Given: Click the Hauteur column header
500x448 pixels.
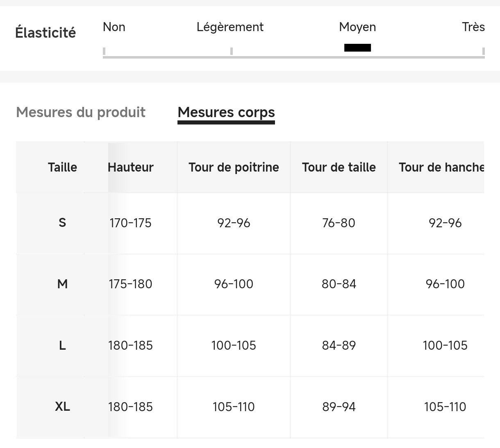Looking at the screenshot, I should tap(130, 167).
